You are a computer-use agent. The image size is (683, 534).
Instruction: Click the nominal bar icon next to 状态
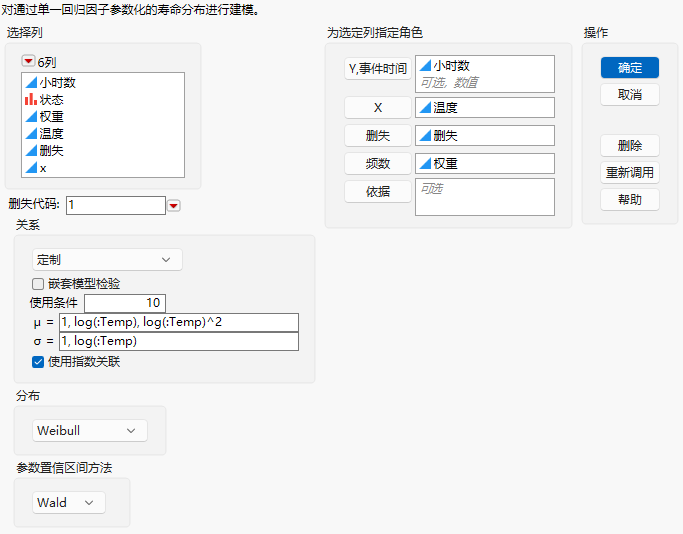tap(31, 100)
